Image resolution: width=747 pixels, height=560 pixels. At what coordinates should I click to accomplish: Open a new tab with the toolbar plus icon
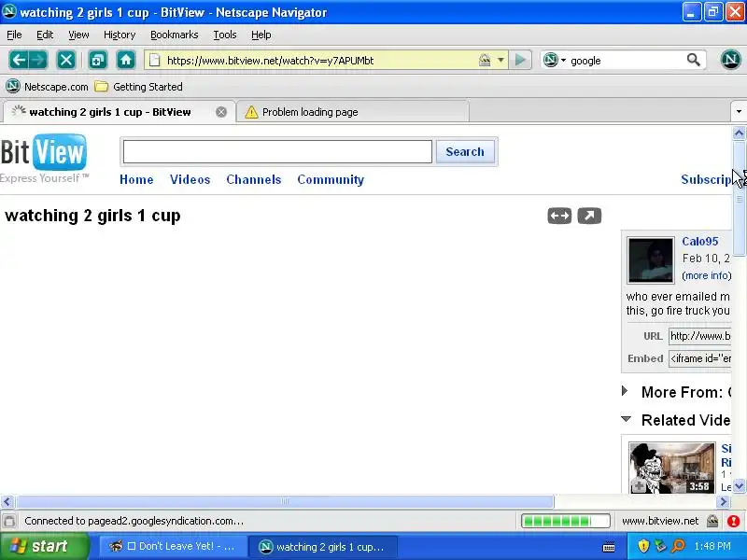click(98, 60)
